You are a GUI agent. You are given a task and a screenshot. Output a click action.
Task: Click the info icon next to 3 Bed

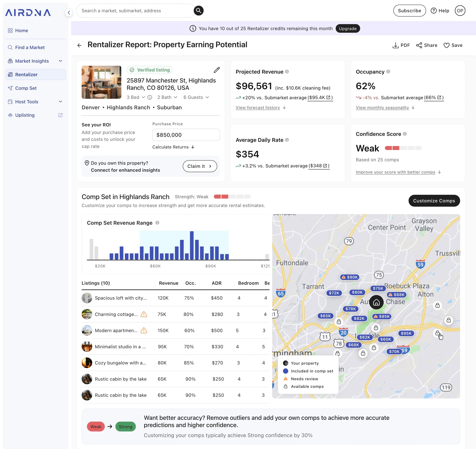point(150,97)
